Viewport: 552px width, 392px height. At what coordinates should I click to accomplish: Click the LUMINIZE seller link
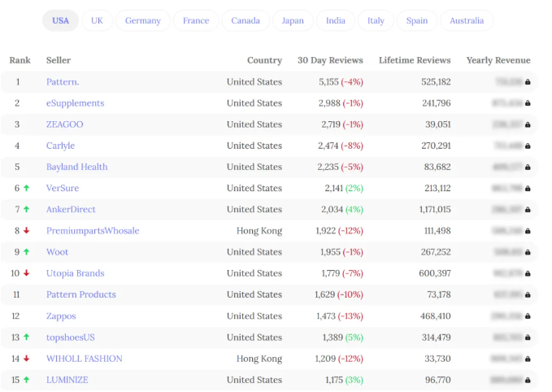click(67, 380)
